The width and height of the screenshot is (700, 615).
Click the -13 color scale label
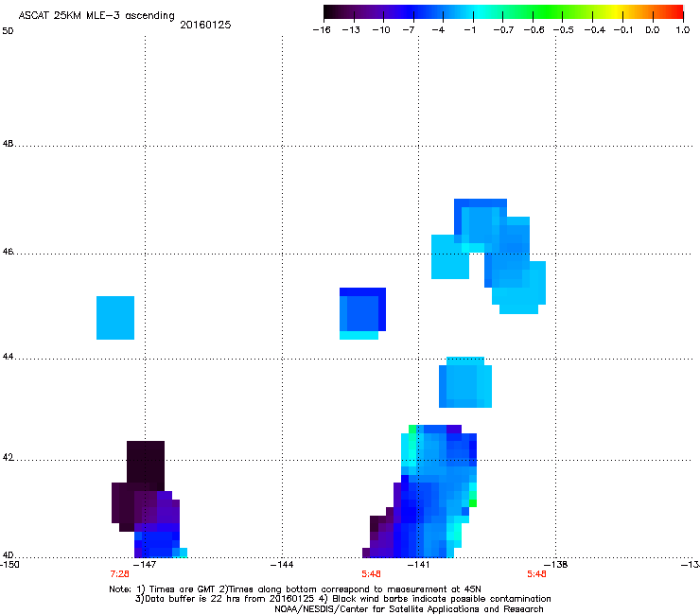click(x=351, y=30)
